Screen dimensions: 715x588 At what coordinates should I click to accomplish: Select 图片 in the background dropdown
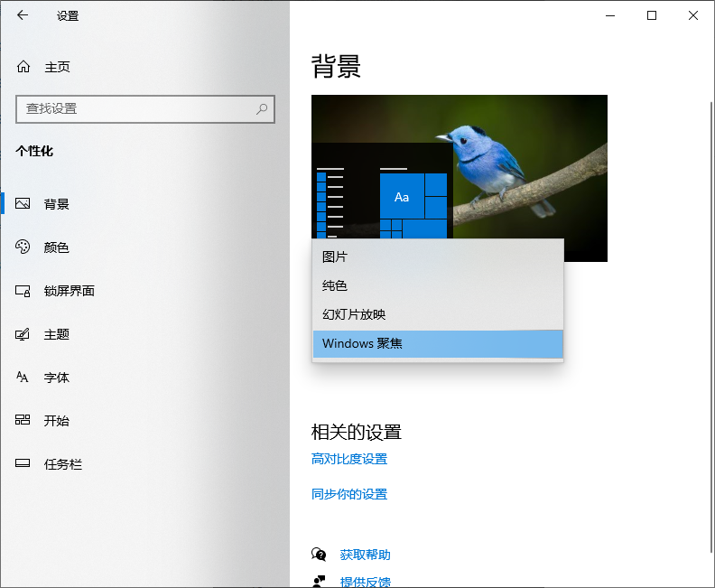(438, 257)
